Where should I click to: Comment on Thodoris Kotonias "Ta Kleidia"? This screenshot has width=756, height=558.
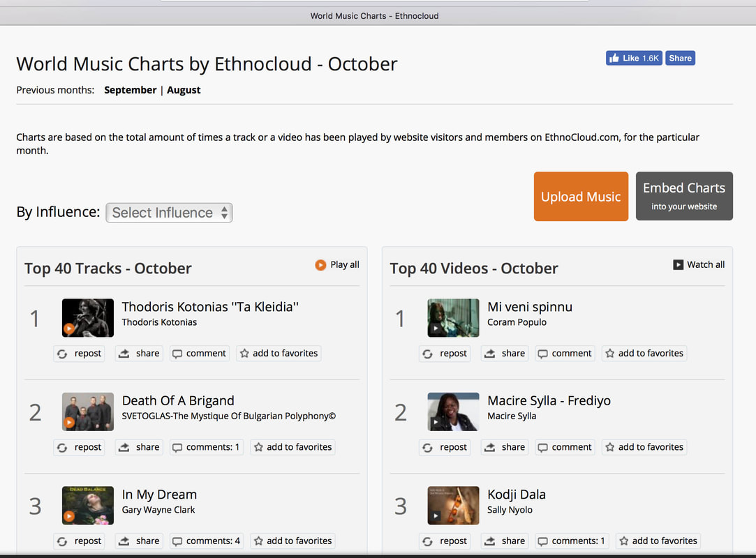[200, 353]
